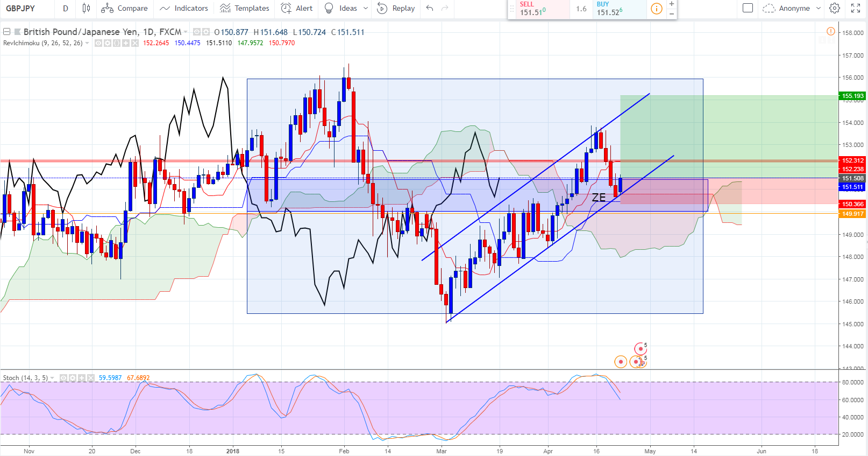868x456 pixels.
Task: Click the plus icon on Stoch legend
Action: tap(82, 378)
